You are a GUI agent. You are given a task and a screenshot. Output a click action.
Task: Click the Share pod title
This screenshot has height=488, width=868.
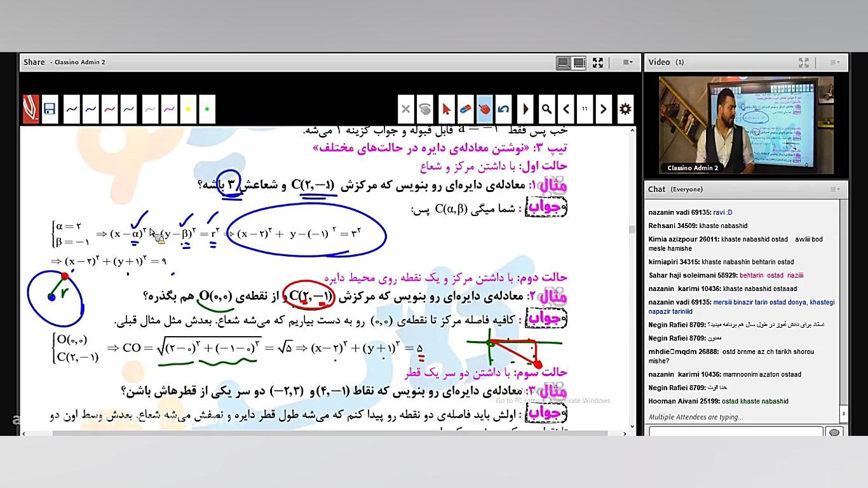(x=34, y=62)
